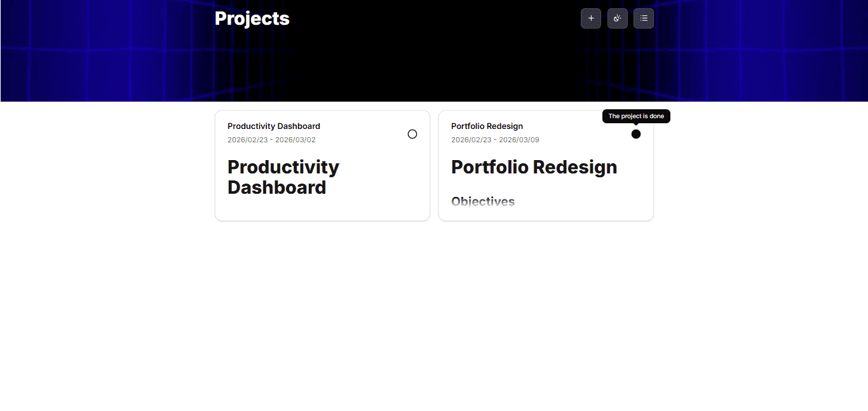Add a new project with plus icon
Viewport: 868px width, 411px height.
[x=591, y=18]
